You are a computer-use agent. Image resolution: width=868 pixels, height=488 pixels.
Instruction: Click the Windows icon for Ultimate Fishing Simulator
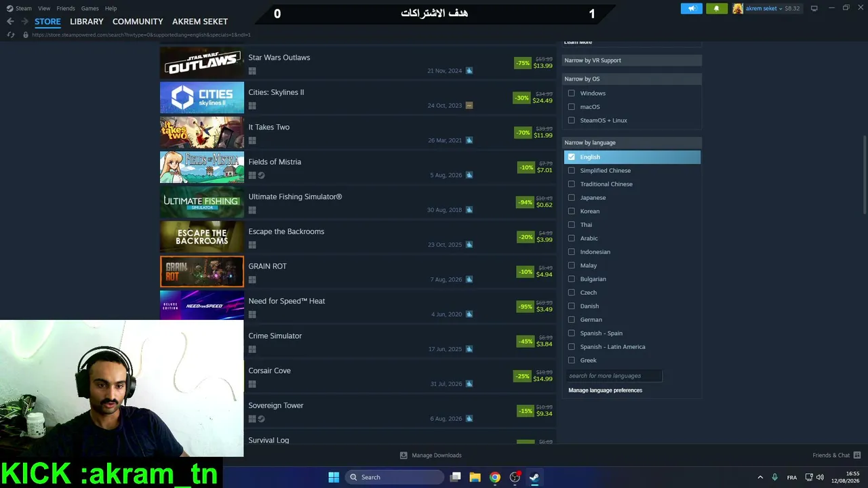[252, 210]
